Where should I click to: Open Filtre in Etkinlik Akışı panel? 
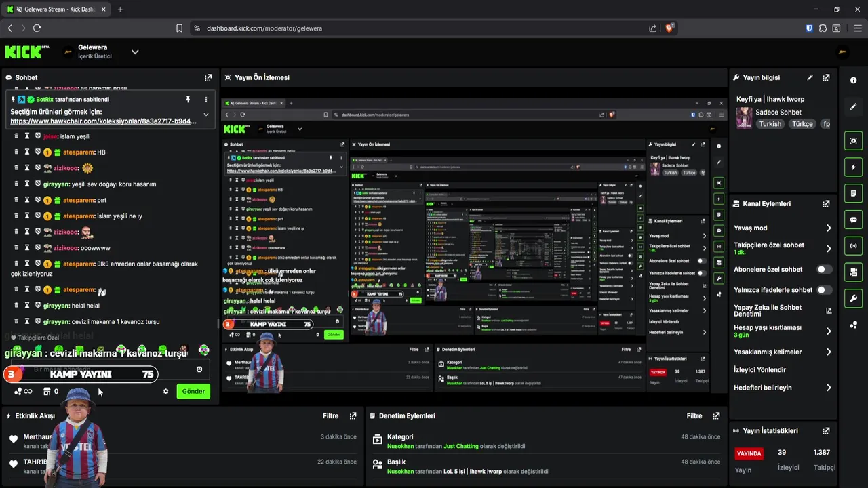coord(330,415)
